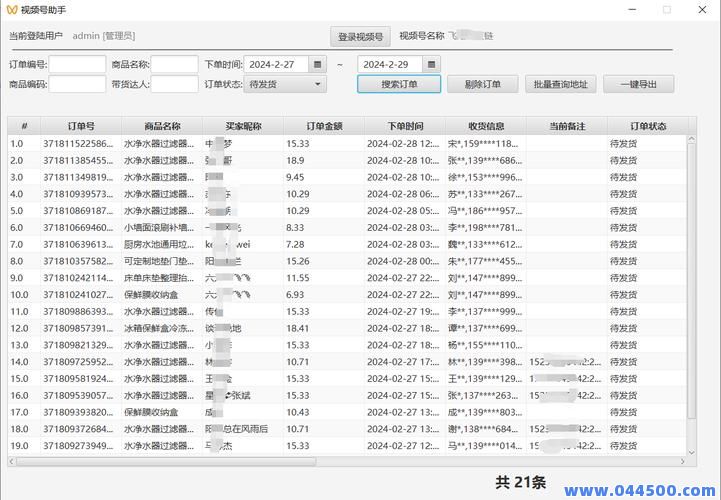Click amount cell 11.55

pos(298,278)
